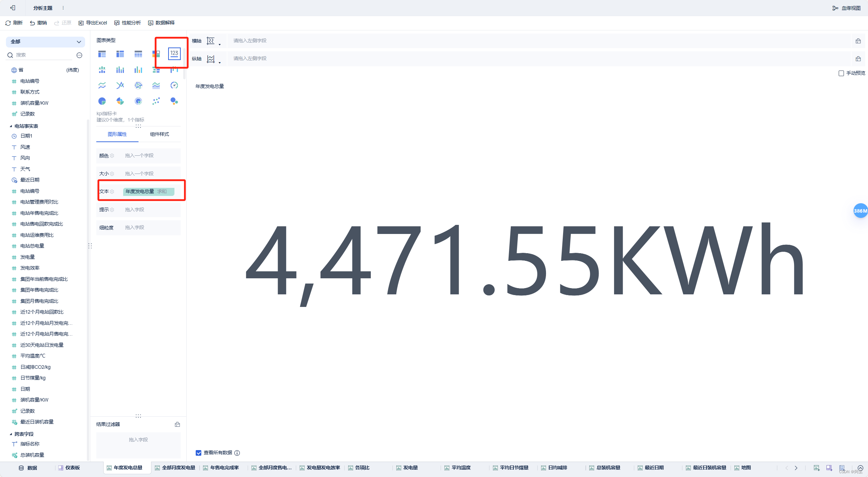The width and height of the screenshot is (868, 477).
Task: Select the 日减排CO2/kg field
Action: 35,367
